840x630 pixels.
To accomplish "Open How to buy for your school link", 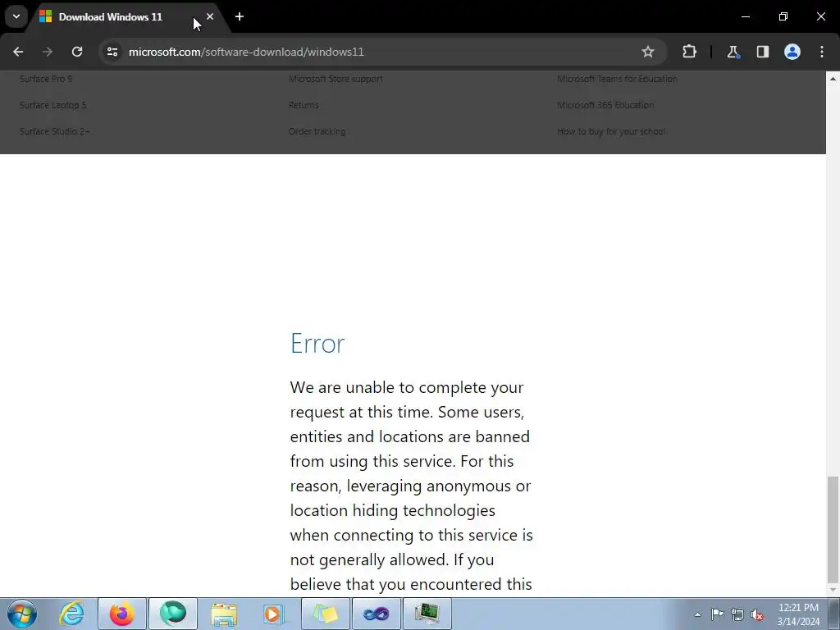I will 611,131.
